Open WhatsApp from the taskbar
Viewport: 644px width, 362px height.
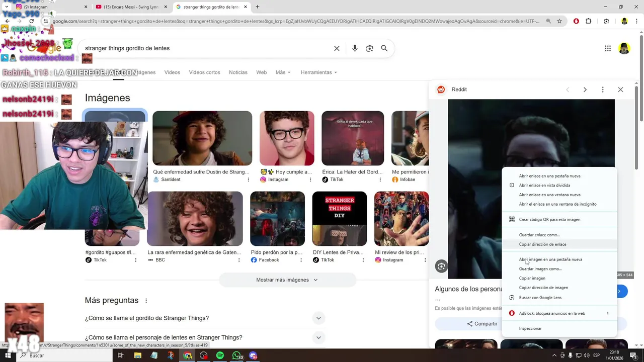(x=236, y=355)
